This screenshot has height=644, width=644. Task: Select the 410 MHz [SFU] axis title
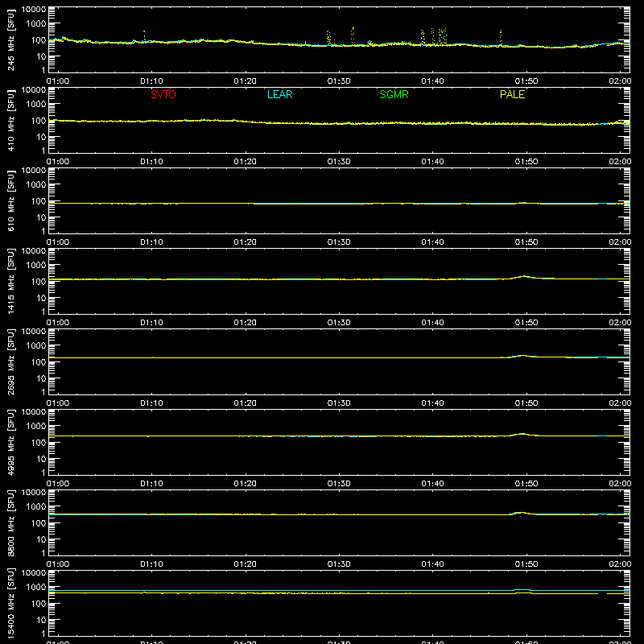point(10,120)
